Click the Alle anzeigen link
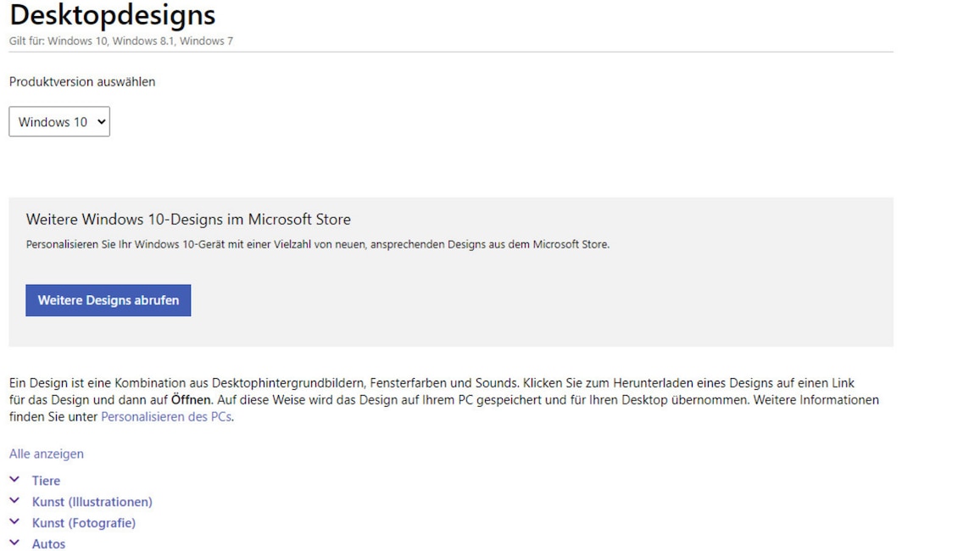980x551 pixels. click(x=47, y=454)
